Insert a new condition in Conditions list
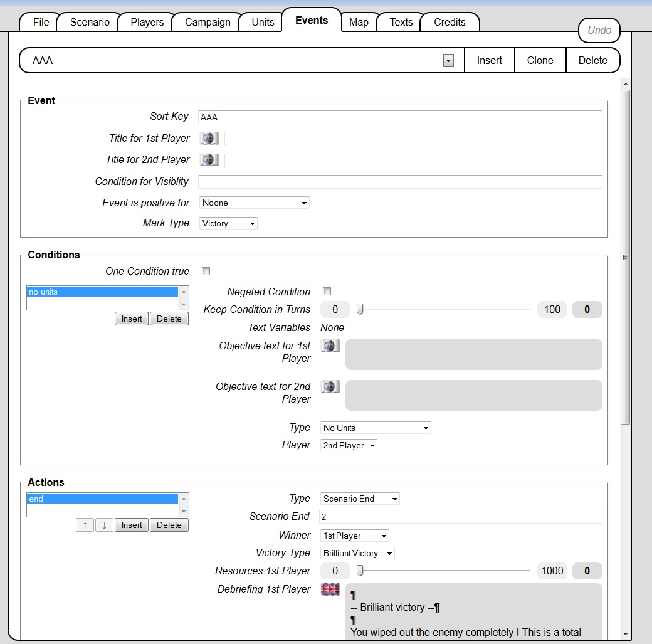Image resolution: width=652 pixels, height=644 pixels. tap(132, 319)
